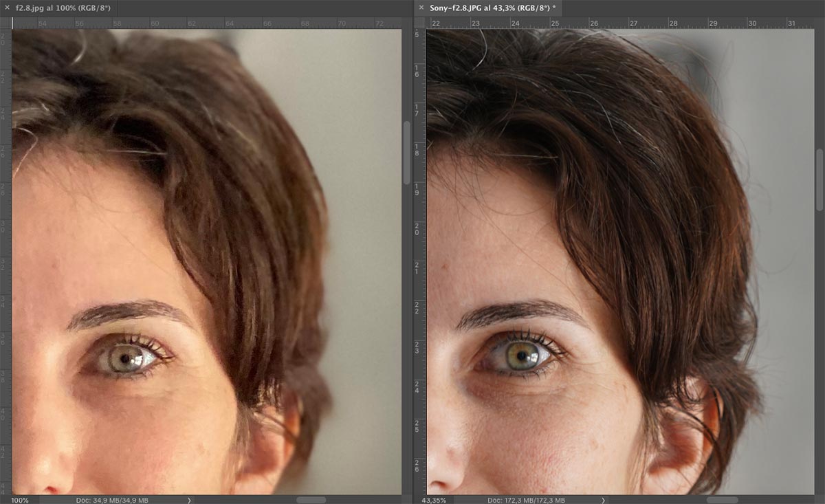
Task: Click vertical scrollbar thumb of Sony-f2.8.JPG window
Action: pyautogui.click(x=819, y=179)
